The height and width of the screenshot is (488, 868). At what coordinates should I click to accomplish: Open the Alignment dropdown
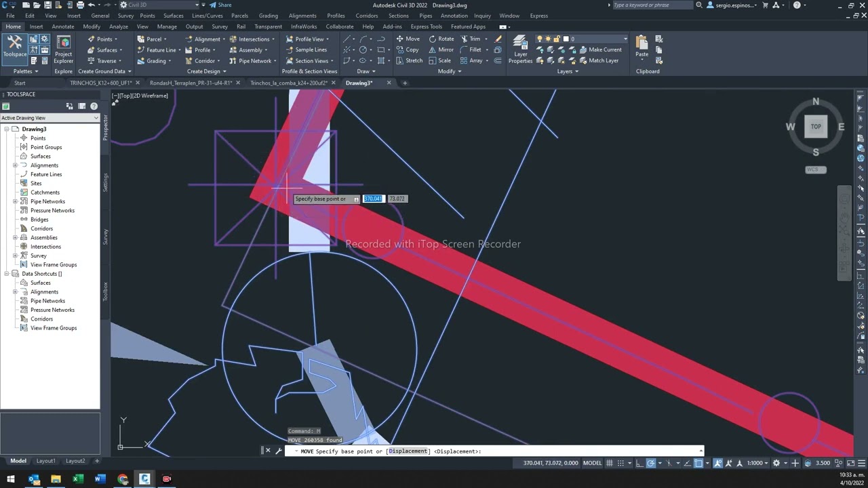[x=207, y=39]
